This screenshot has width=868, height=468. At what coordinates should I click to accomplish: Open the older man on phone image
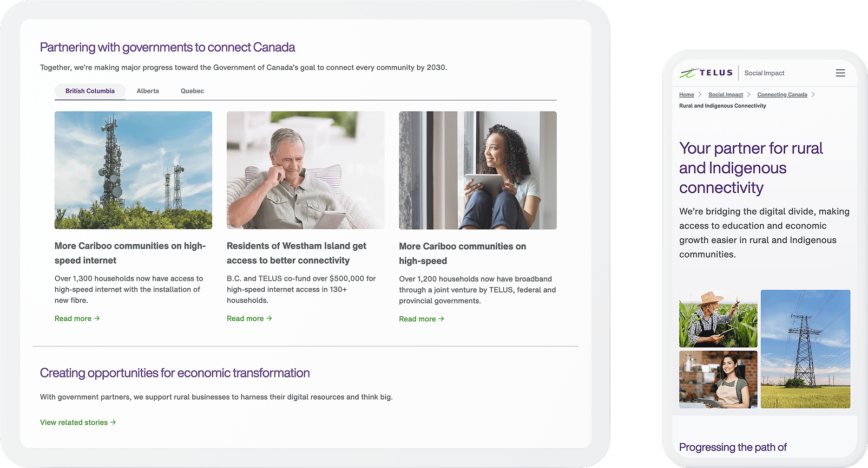305,170
